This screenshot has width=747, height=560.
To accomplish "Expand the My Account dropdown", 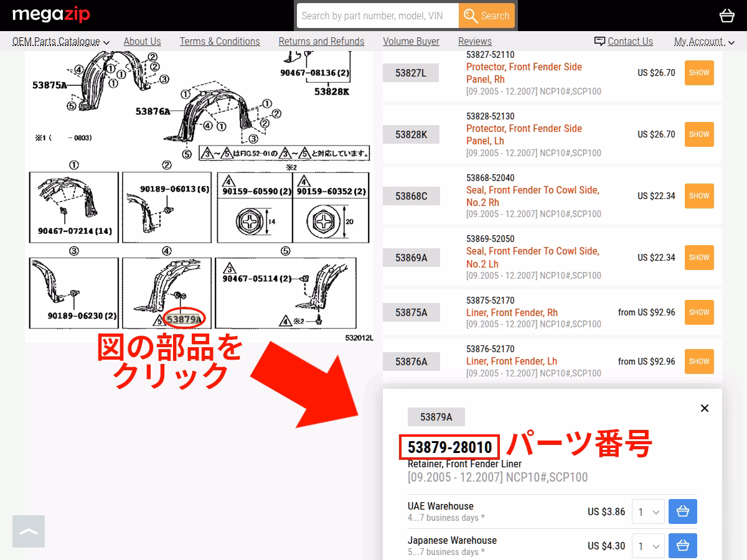I will pos(704,42).
